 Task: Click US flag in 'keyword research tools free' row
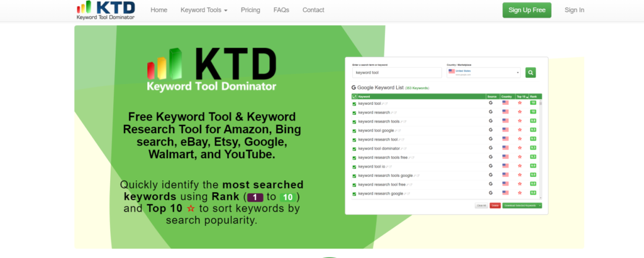pyautogui.click(x=505, y=157)
